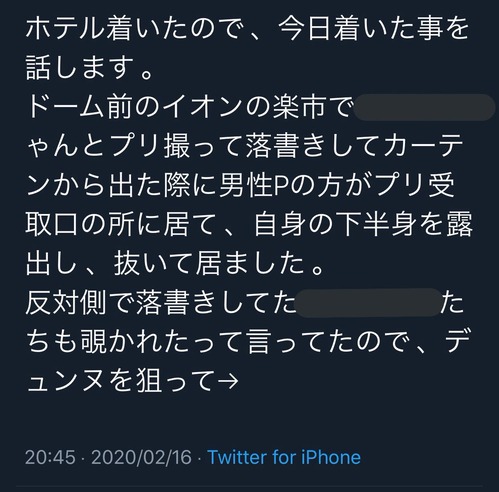The image size is (499, 492).
Task: Click the word カーテ in the tweet
Action: 423,146
